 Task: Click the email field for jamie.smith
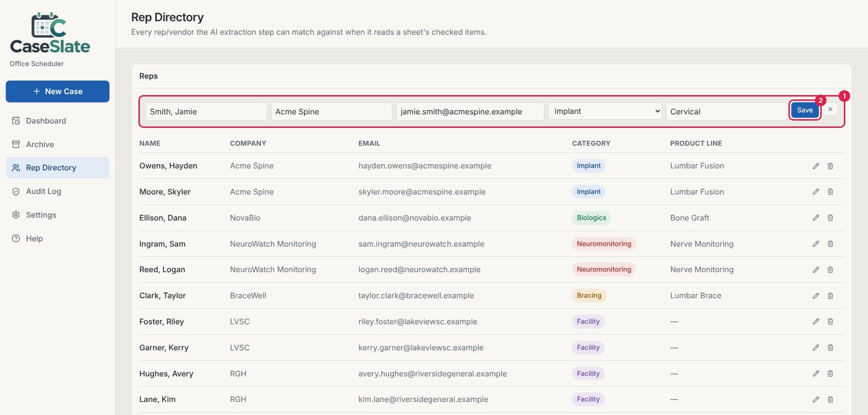point(470,111)
